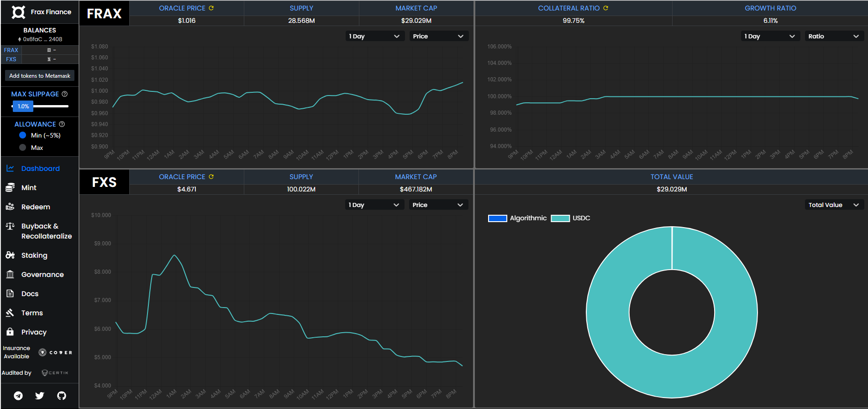Image resolution: width=868 pixels, height=409 pixels.
Task: Refresh the FXS oracle price icon
Action: click(x=211, y=176)
